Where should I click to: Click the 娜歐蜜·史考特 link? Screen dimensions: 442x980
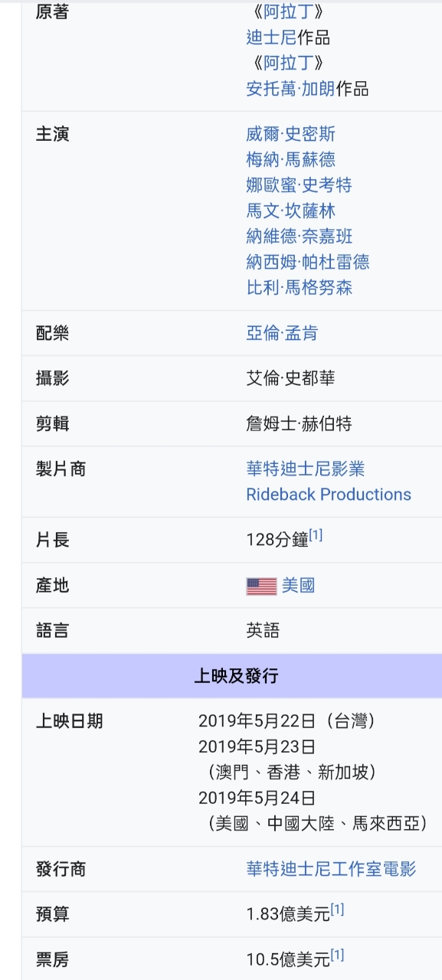click(300, 185)
